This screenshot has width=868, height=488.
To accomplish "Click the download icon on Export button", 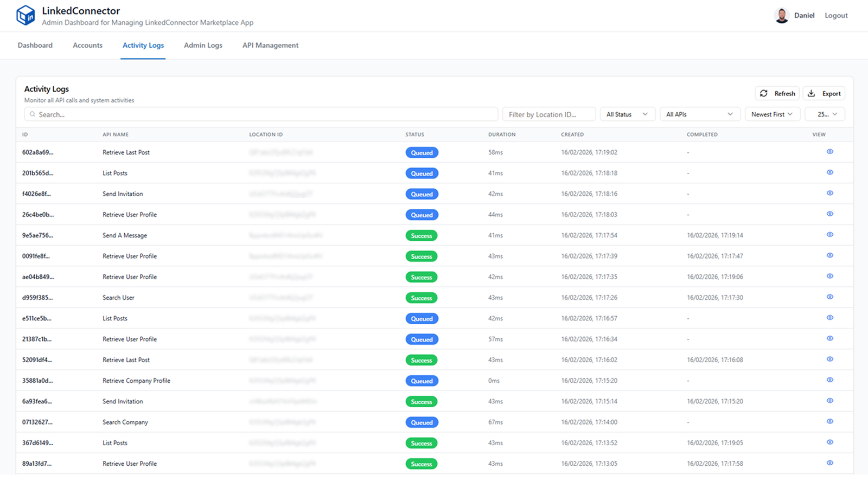I will [x=812, y=93].
